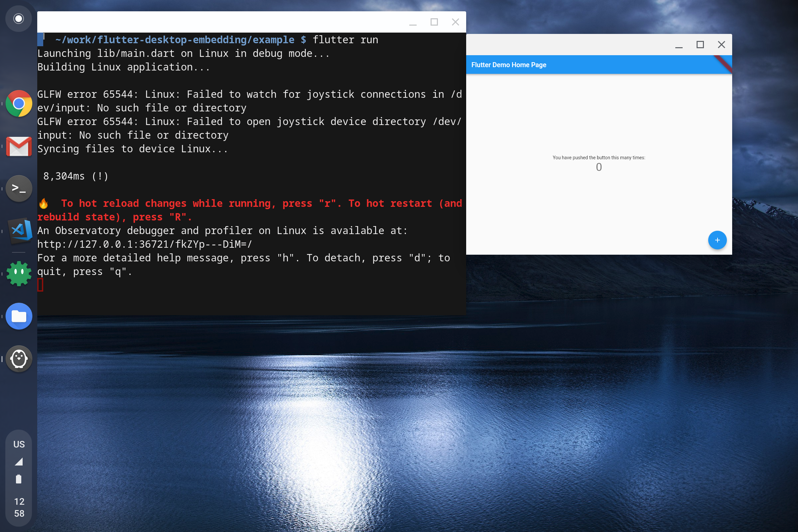The image size is (798, 532).
Task: Click the first GLFW error 65544 line
Action: [250, 101]
